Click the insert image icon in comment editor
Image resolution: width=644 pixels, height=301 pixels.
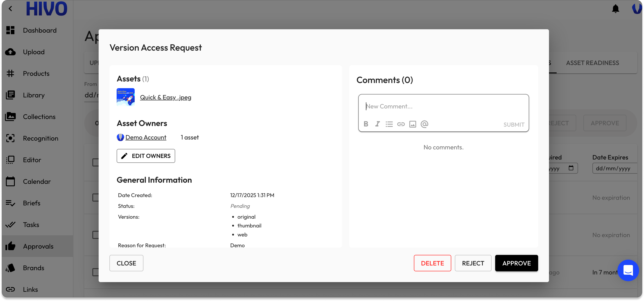413,124
